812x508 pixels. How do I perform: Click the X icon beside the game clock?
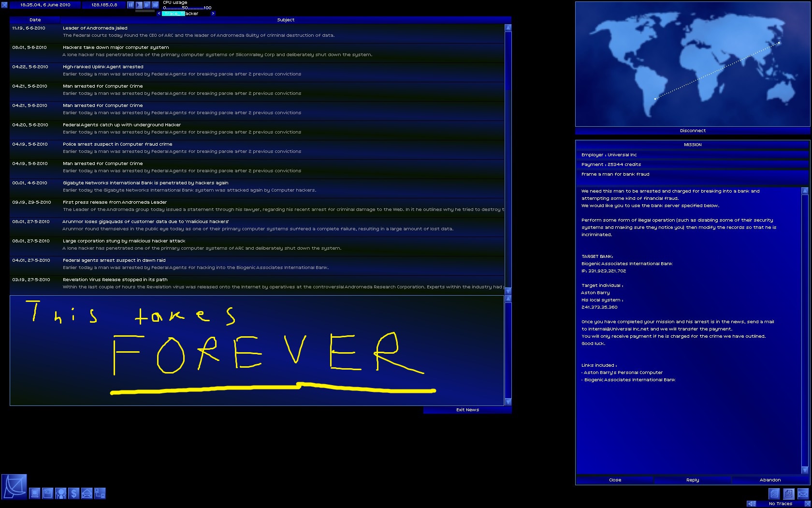click(x=4, y=5)
